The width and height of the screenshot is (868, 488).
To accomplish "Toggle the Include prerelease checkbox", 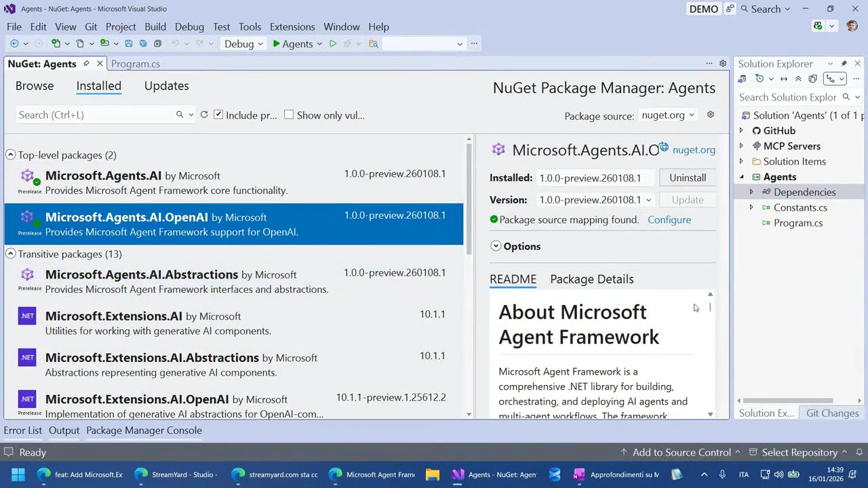I will [x=218, y=115].
